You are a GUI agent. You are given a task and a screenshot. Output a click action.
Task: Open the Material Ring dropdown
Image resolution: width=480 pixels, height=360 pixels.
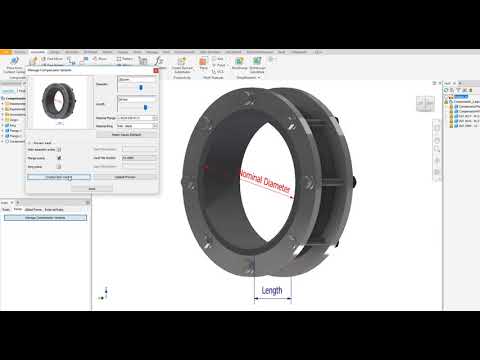pyautogui.click(x=155, y=126)
